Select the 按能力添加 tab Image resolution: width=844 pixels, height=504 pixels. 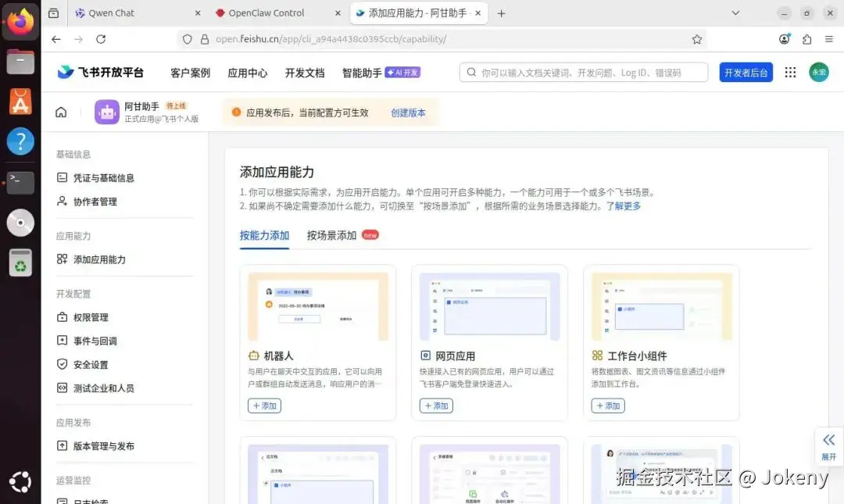pyautogui.click(x=264, y=235)
